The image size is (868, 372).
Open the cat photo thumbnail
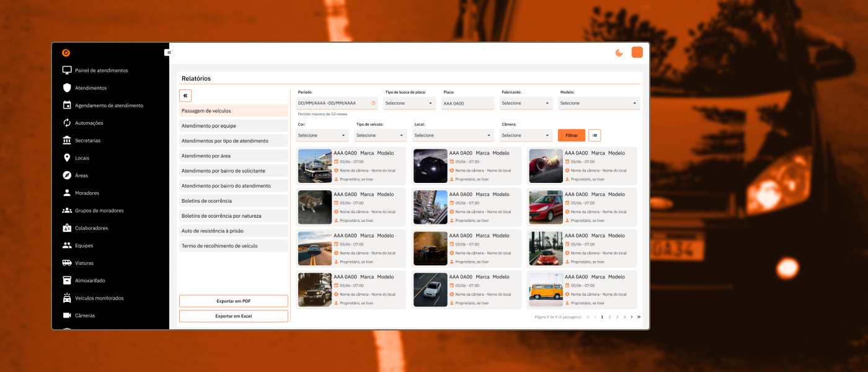point(315,207)
